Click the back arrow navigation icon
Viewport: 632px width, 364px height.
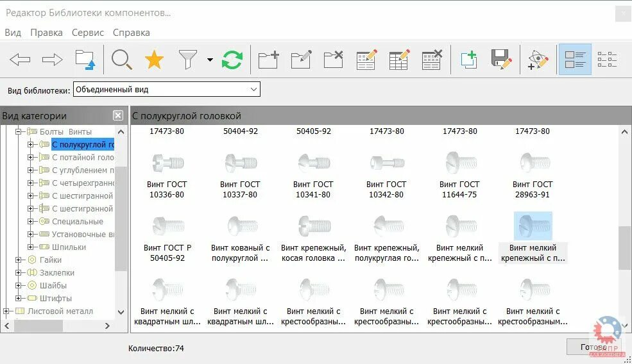click(20, 60)
